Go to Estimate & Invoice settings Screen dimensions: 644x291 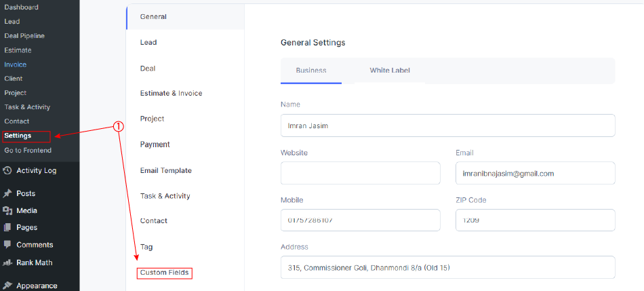[172, 94]
